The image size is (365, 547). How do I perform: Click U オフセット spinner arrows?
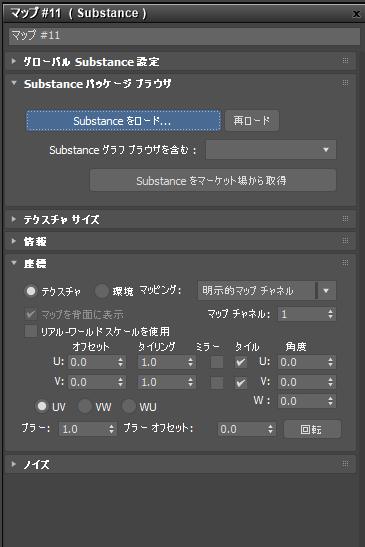[x=121, y=362]
